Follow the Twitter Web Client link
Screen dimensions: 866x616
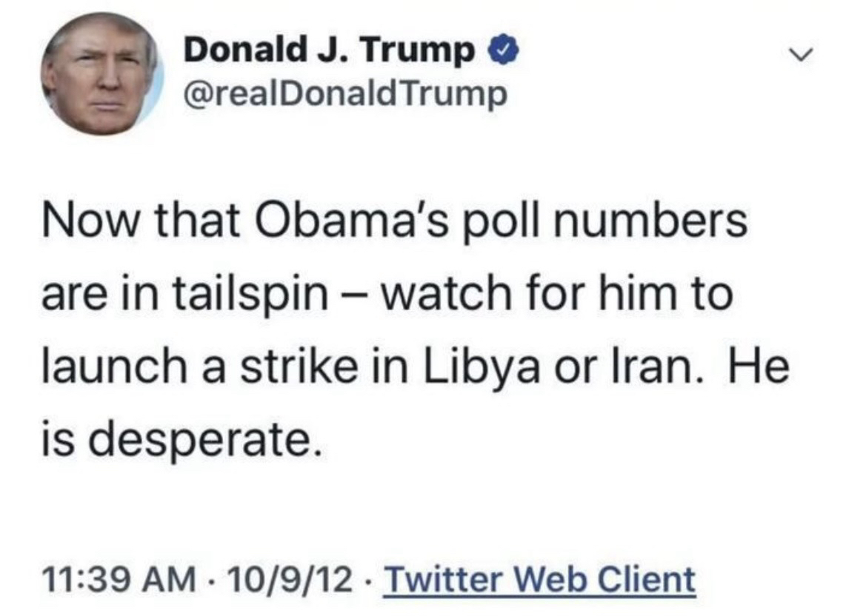[x=541, y=580]
